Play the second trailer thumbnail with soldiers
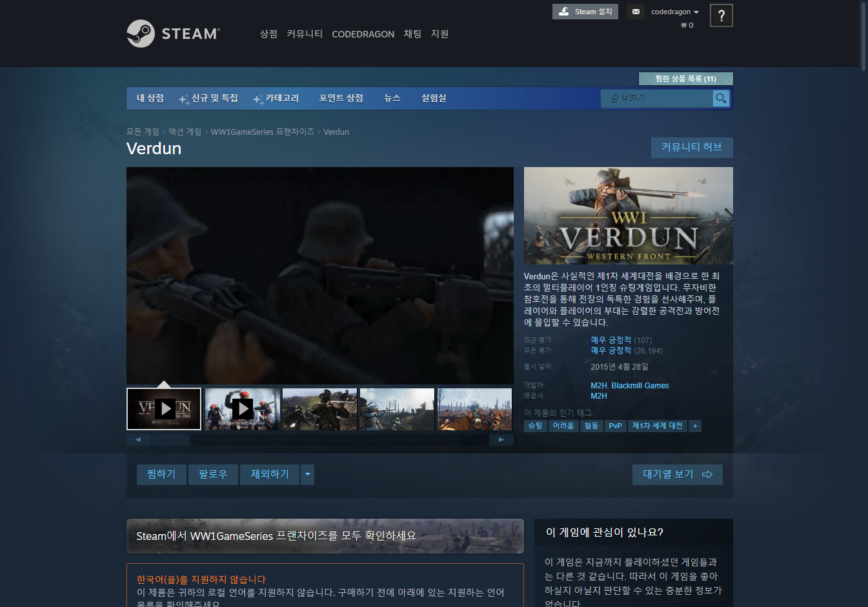 pos(242,409)
